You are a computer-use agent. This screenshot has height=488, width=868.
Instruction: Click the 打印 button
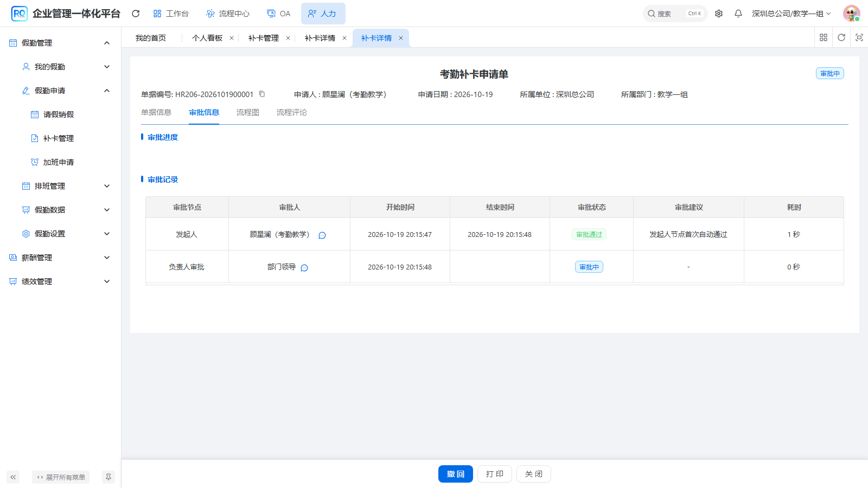[495, 474]
